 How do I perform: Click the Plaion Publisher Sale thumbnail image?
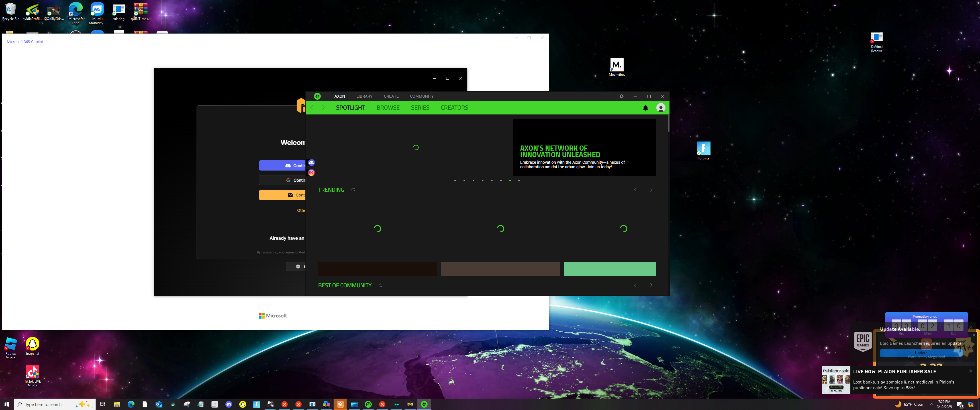pos(836,380)
